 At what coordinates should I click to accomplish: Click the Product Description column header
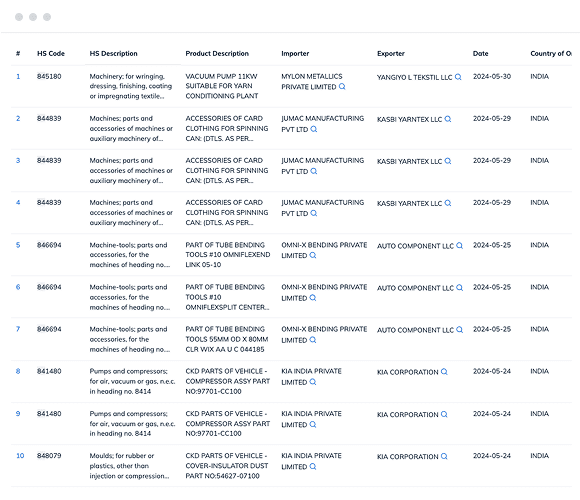pyautogui.click(x=217, y=54)
